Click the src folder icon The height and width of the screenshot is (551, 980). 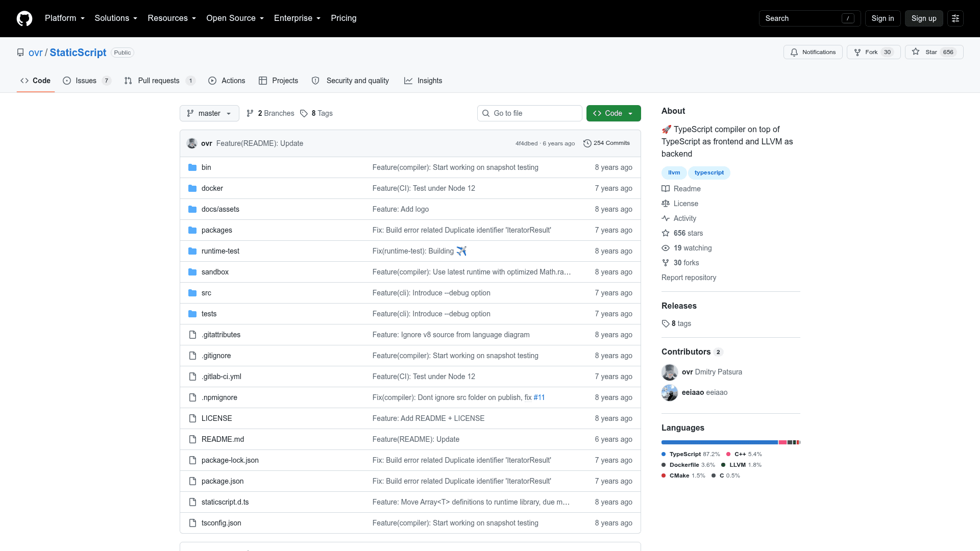coord(192,293)
